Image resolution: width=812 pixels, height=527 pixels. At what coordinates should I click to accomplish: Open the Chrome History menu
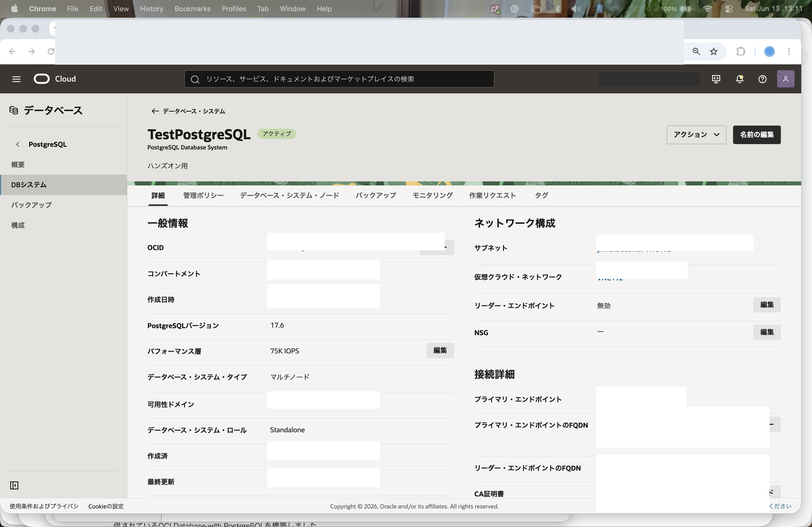pos(151,9)
